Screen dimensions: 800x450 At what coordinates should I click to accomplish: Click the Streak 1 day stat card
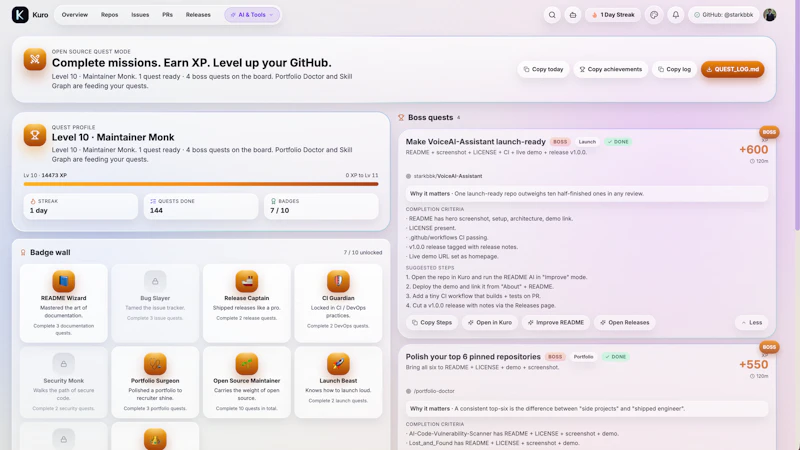pyautogui.click(x=81, y=206)
